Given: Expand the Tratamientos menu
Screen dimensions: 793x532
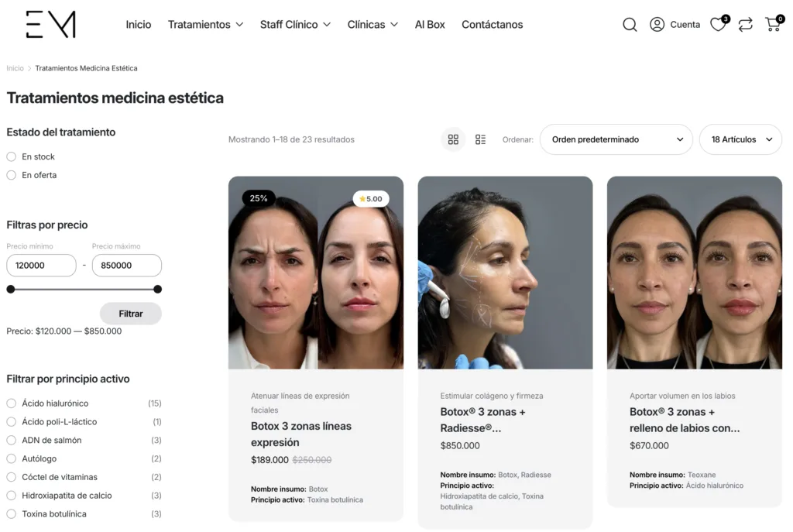Looking at the screenshot, I should point(205,25).
